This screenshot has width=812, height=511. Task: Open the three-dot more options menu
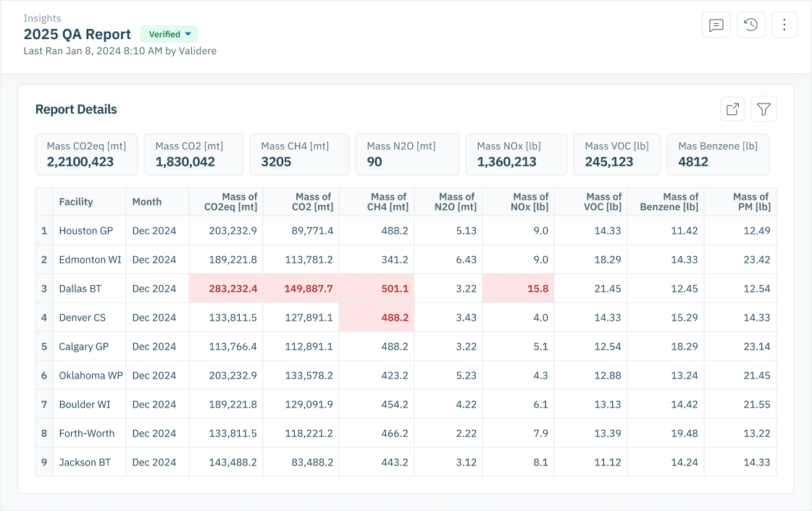[784, 25]
